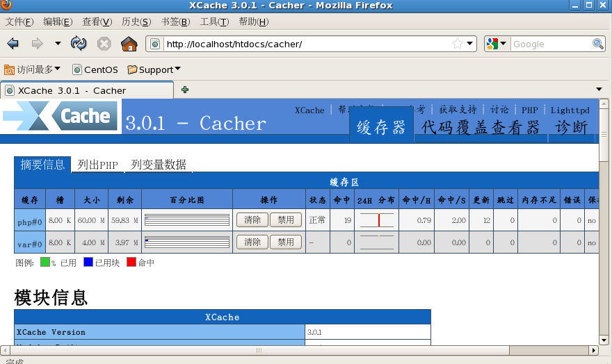Follow the 获取支持 header link
The width and height of the screenshot is (612, 364).
click(458, 110)
